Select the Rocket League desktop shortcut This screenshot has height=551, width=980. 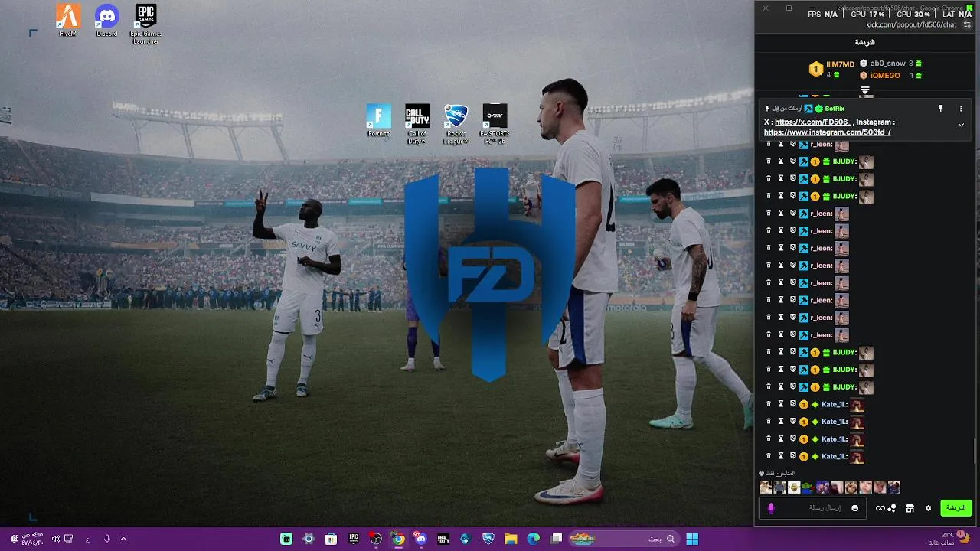click(456, 124)
